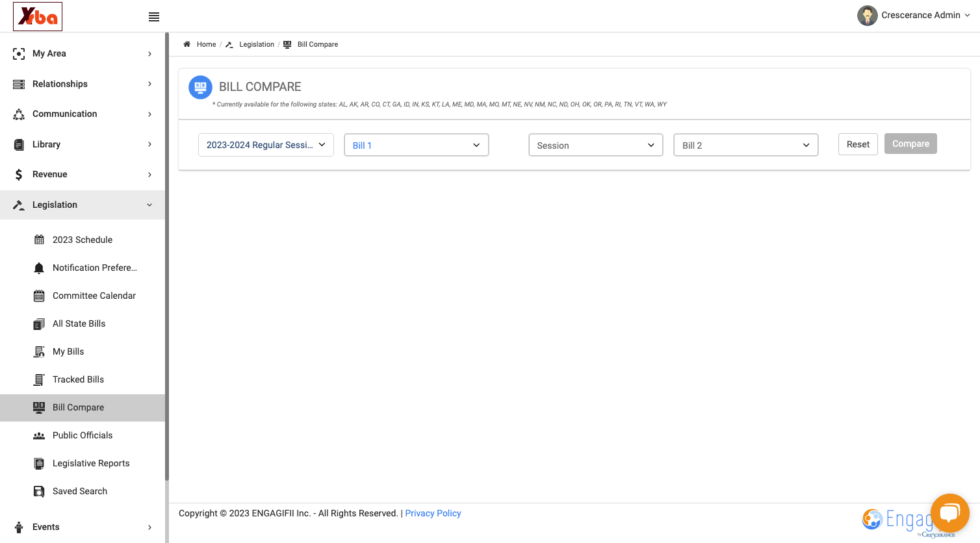980x543 pixels.
Task: Open the Bill 2 dropdown
Action: pyautogui.click(x=745, y=145)
